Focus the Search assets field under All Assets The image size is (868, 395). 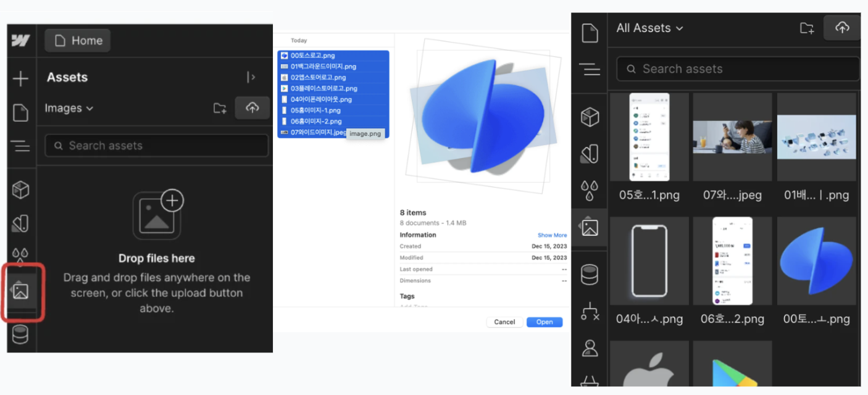(x=738, y=69)
